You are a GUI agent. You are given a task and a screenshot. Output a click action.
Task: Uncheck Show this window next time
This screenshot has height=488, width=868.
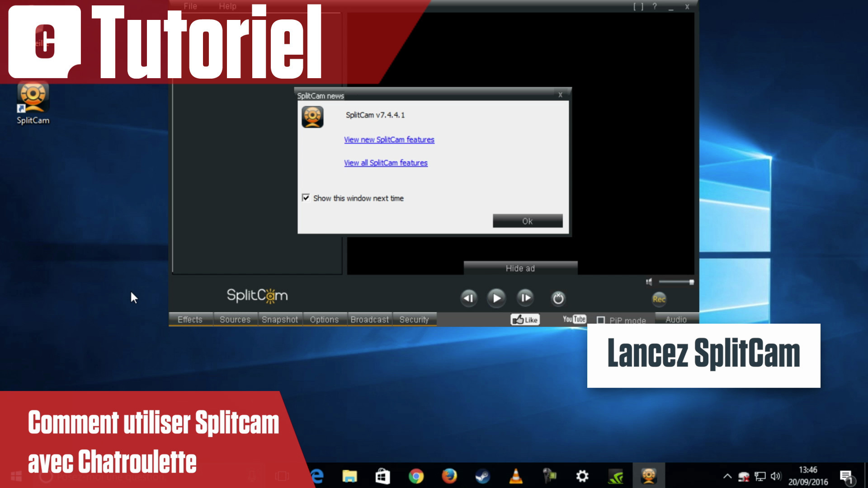click(306, 198)
